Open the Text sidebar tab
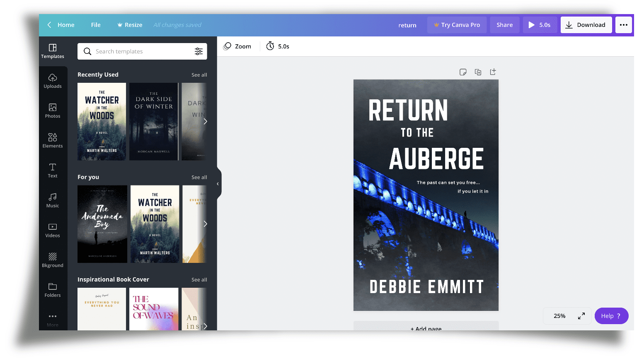The width and height of the screenshot is (644, 361). click(x=53, y=171)
